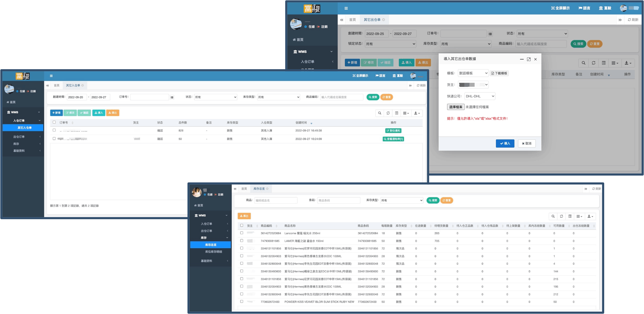Toggle select-all checkbox in 其它入仓单 table header
The height and width of the screenshot is (314, 644).
54,122
